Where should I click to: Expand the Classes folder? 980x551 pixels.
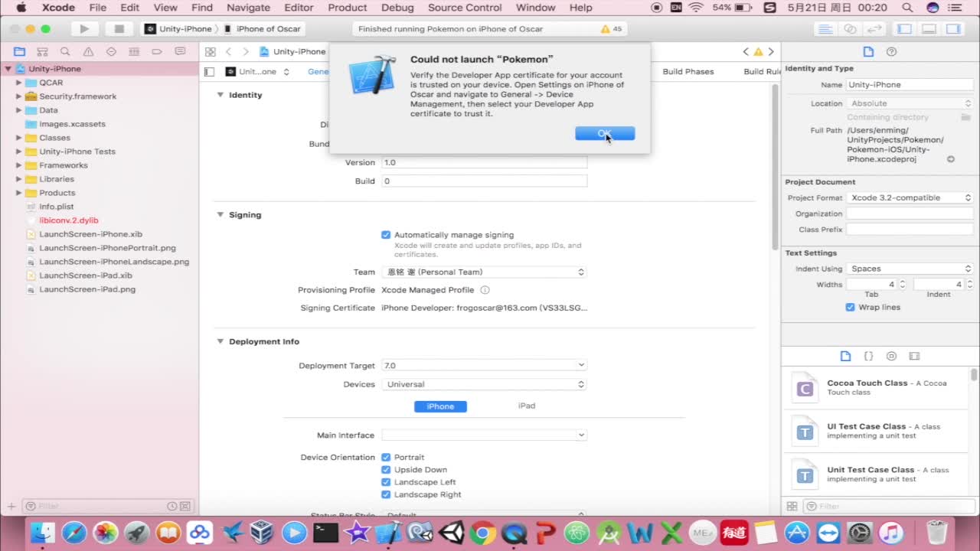(18, 138)
